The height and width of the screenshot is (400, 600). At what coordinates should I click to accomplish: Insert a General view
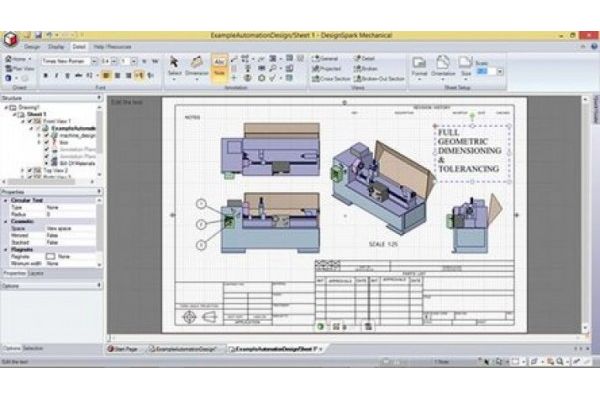point(325,59)
